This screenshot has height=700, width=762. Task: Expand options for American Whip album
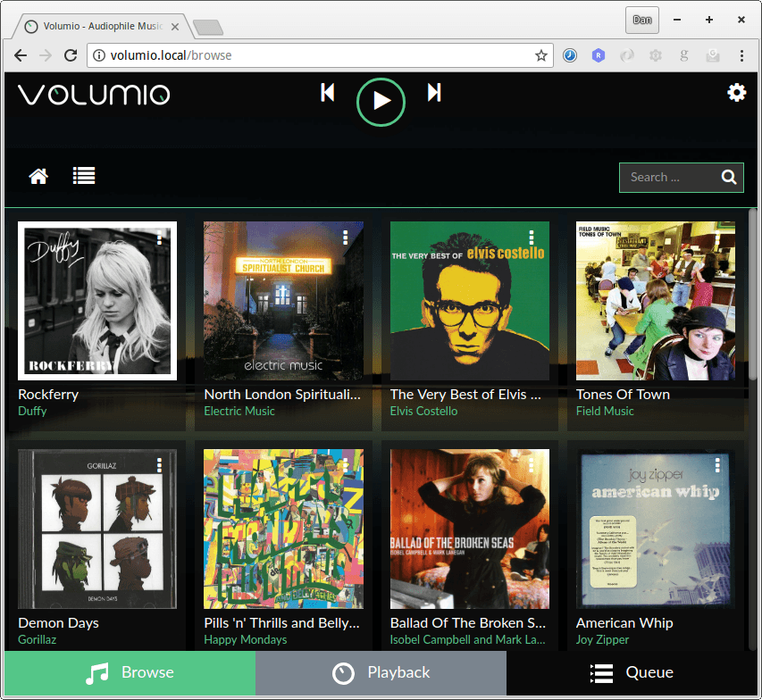[717, 465]
